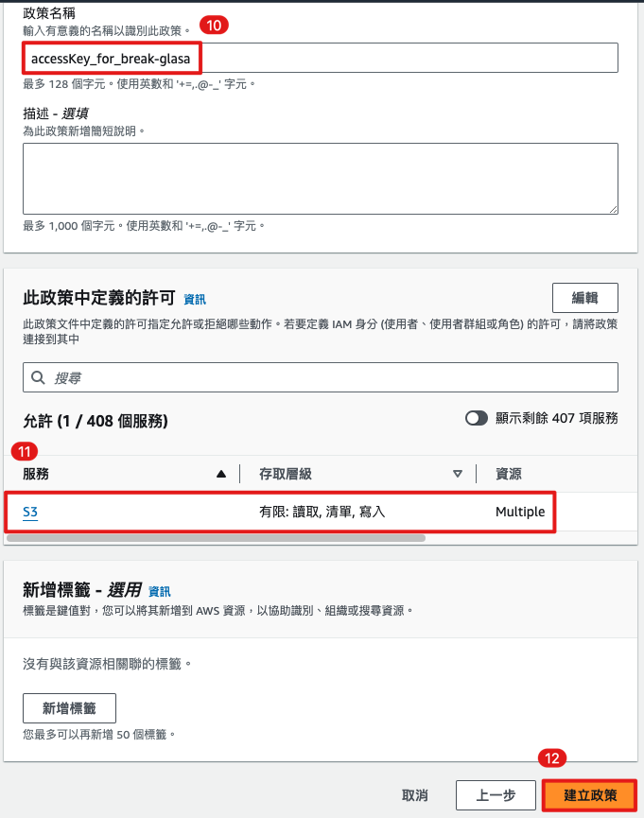Click the Multiple resource cell in S3 row
The width and height of the screenshot is (644, 818).
(x=520, y=512)
